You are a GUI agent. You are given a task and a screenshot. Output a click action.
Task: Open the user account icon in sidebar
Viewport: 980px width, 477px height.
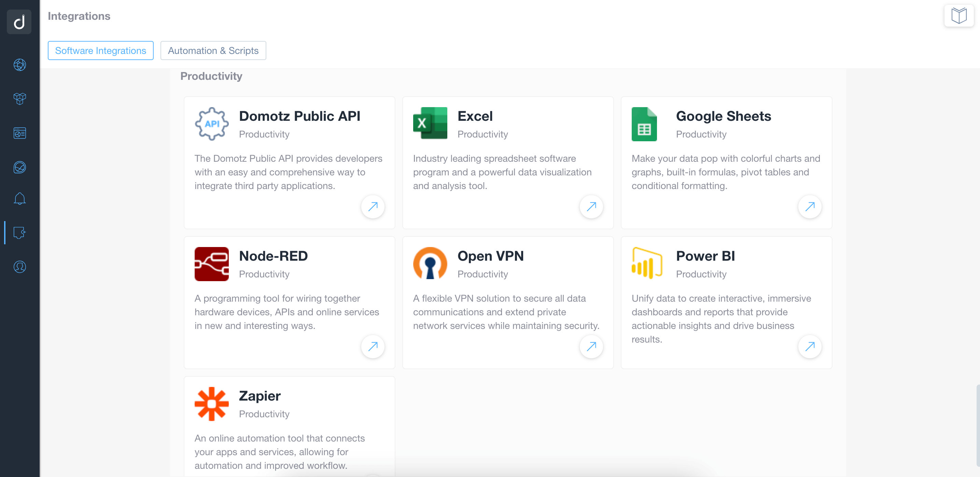(x=20, y=267)
